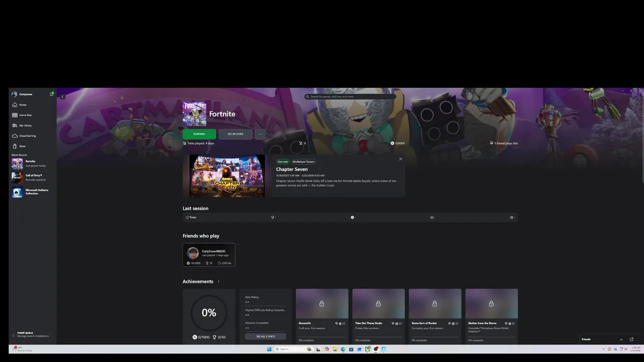644x362 pixels.
Task: Click the SEE ALL 5 STATS button
Action: tap(266, 336)
